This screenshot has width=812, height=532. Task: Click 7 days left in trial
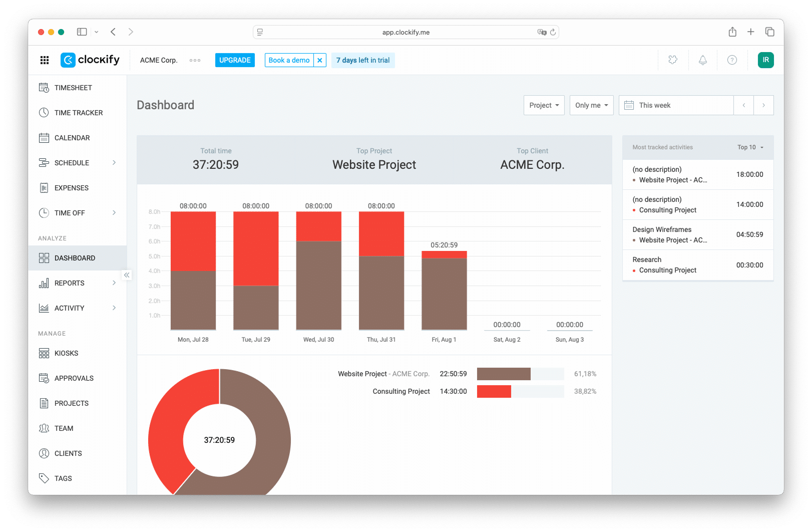click(x=363, y=60)
